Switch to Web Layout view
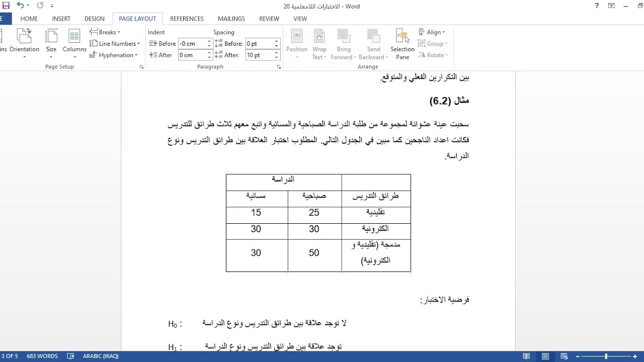This screenshot has width=644, height=362. [564, 356]
